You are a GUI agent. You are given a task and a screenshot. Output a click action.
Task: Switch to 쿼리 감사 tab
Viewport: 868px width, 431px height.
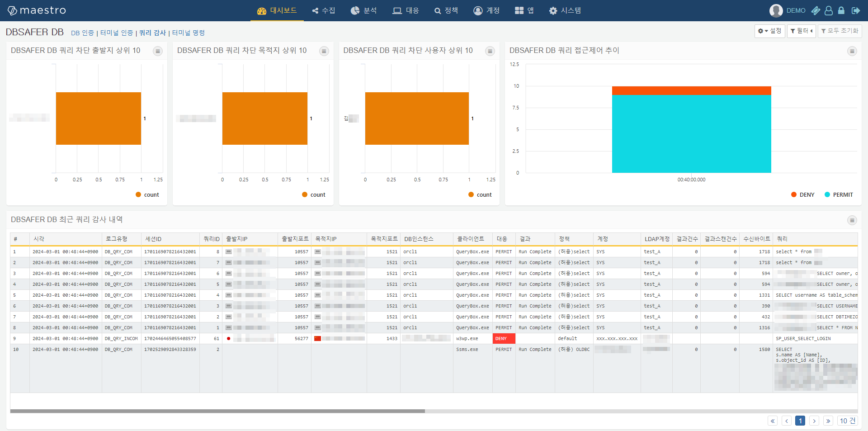point(152,33)
